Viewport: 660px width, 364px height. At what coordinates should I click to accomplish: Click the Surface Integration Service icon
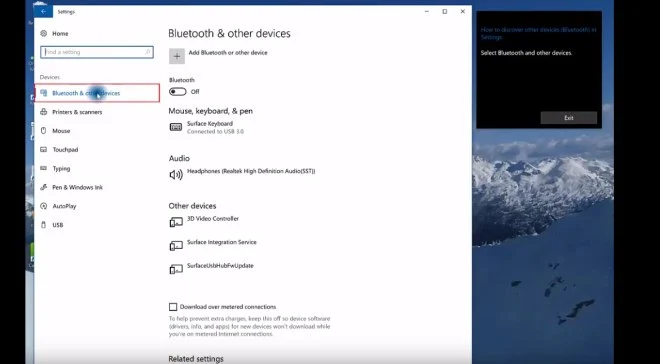pyautogui.click(x=176, y=246)
